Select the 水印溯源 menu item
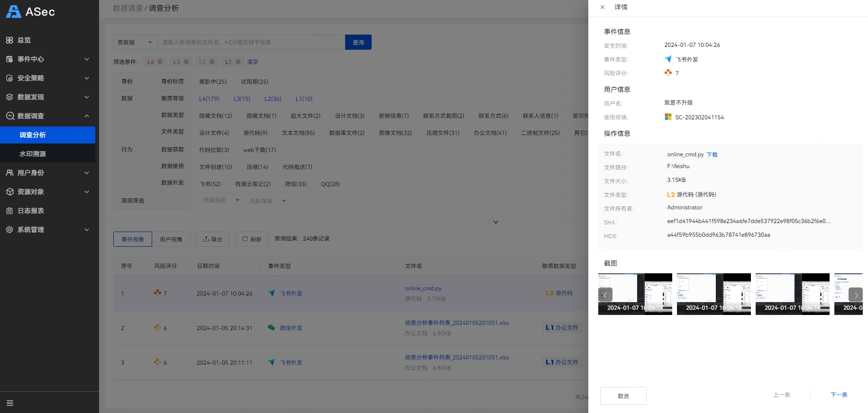 tap(47, 154)
